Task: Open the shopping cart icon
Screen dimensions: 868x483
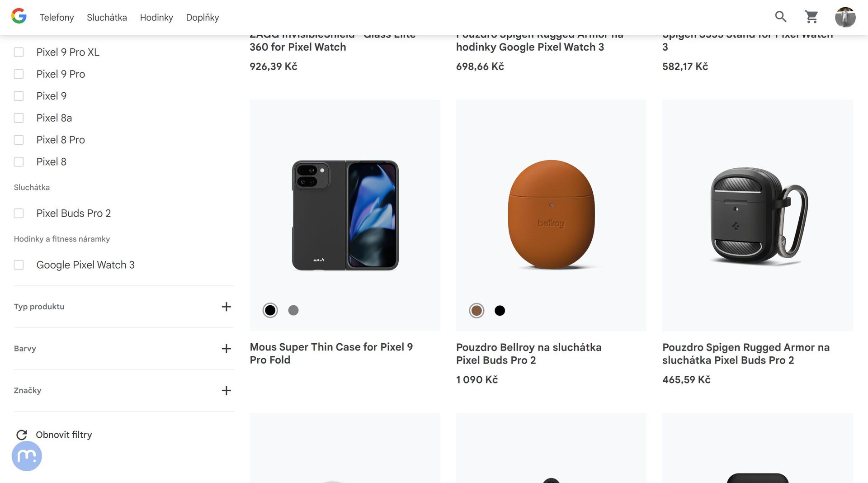Action: click(811, 17)
